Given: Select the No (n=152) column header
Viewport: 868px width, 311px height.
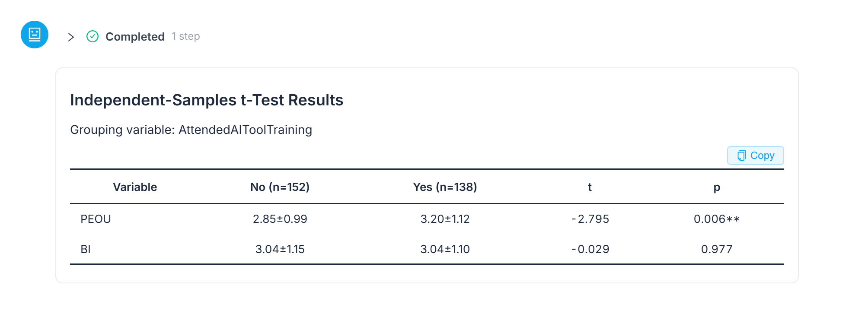Looking at the screenshot, I should (280, 187).
